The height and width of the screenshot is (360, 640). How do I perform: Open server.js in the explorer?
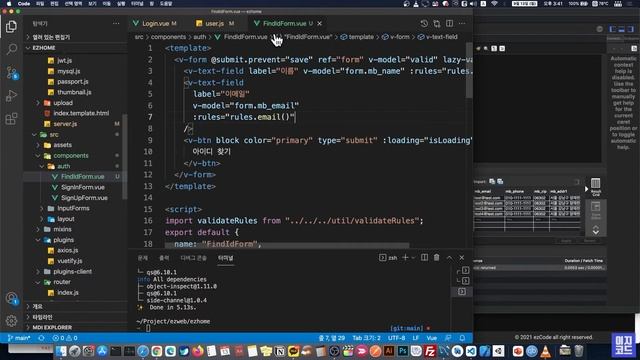[65, 124]
